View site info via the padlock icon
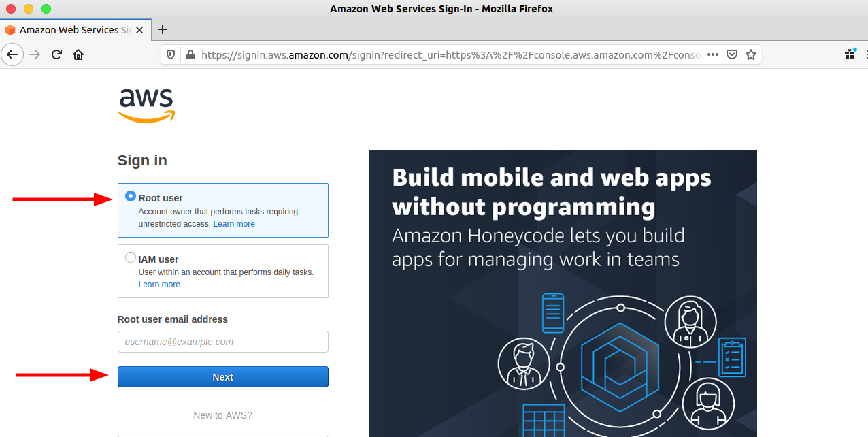The image size is (868, 437). [x=191, y=54]
